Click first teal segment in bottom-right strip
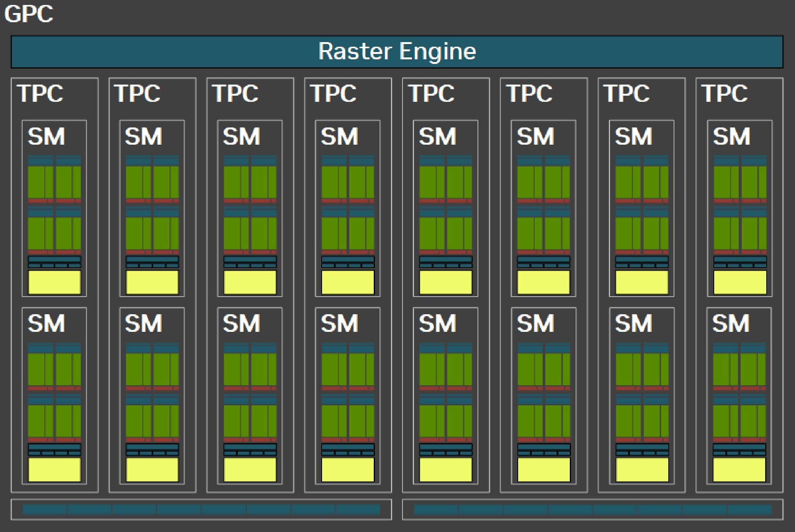Viewport: 795px width, 532px height. [436, 509]
